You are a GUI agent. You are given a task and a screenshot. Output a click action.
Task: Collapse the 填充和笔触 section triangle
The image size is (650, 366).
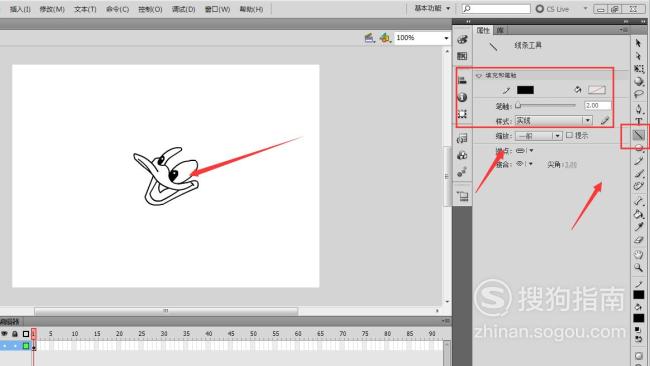click(479, 75)
